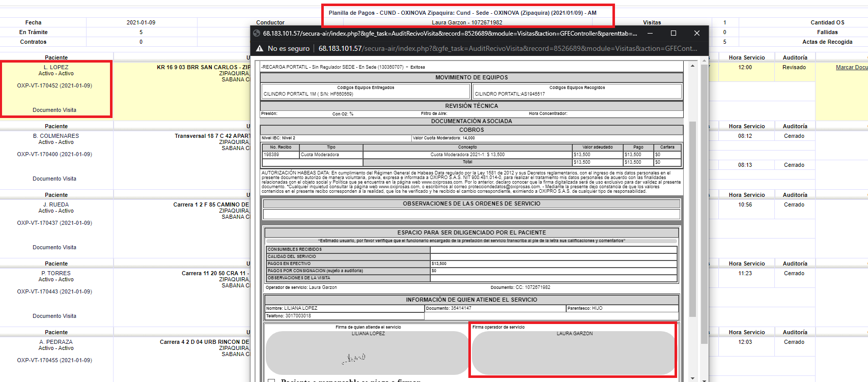Click the 'Cantidad OS' header
This screenshot has width=868, height=382.
[x=827, y=22]
